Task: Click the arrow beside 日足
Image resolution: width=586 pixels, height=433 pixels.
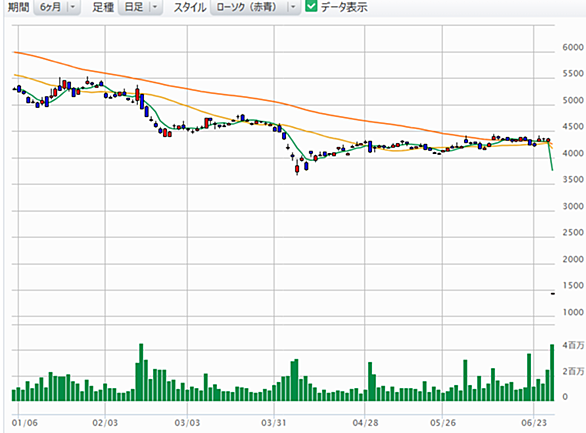Action: tap(155, 7)
